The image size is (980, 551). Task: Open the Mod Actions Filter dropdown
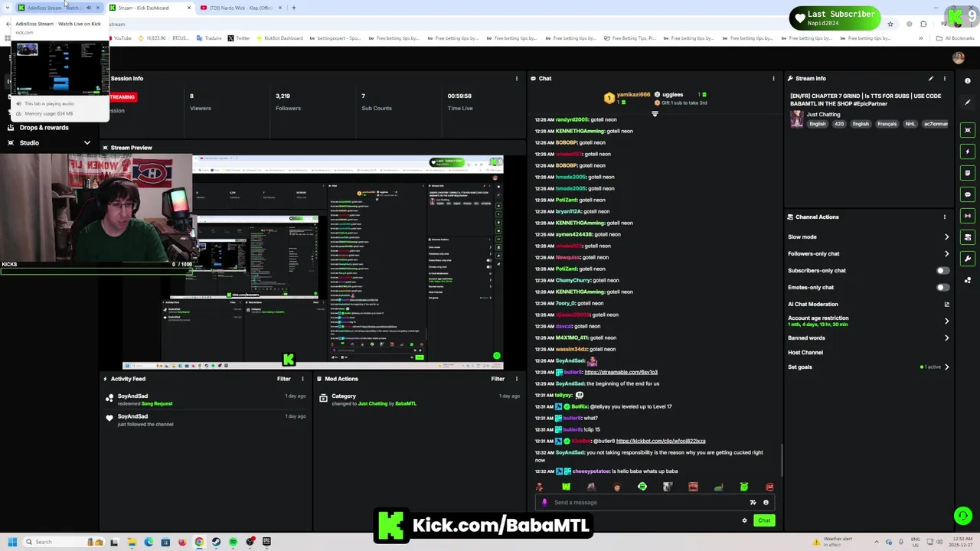point(498,379)
